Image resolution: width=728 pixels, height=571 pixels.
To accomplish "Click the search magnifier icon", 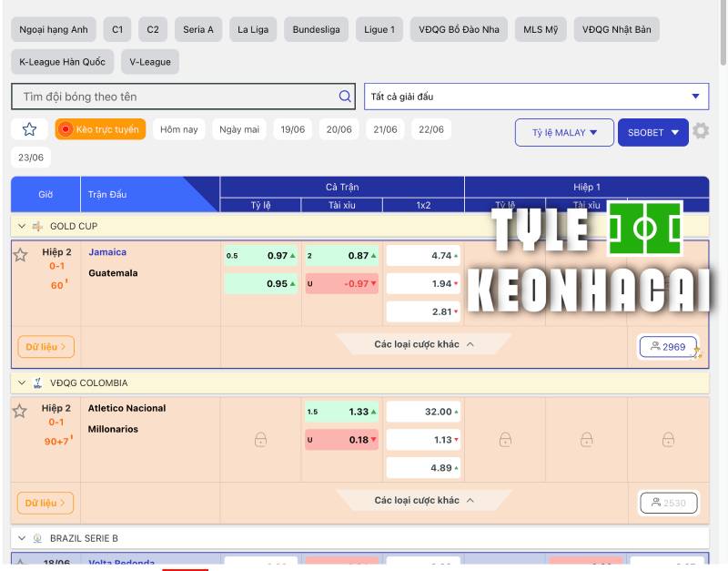I will point(344,96).
